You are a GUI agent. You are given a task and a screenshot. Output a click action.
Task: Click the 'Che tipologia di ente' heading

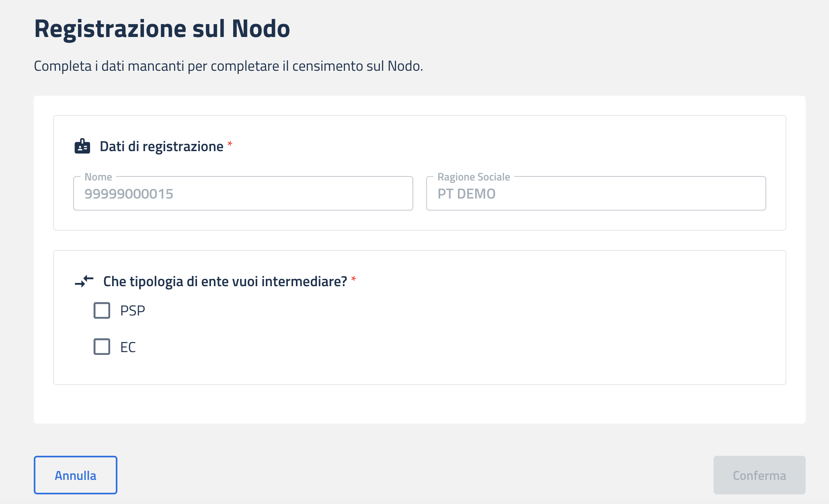(225, 281)
